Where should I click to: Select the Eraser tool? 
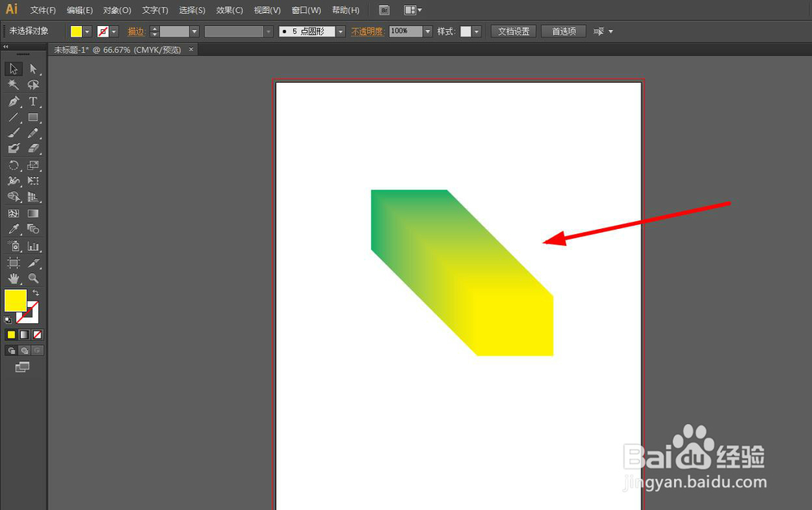point(33,149)
